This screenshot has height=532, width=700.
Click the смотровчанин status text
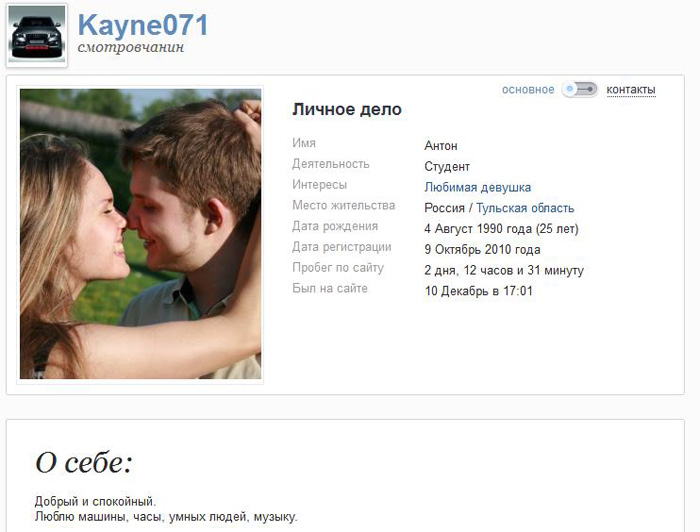point(131,47)
